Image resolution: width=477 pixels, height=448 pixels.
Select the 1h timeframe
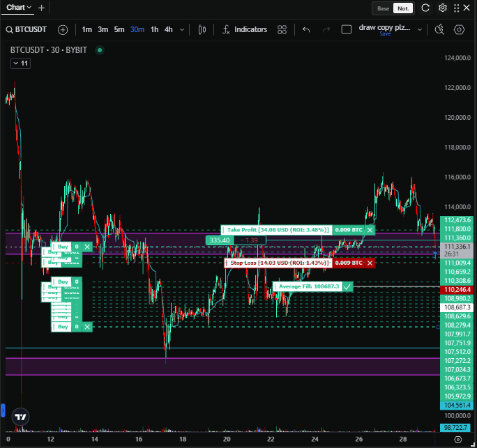pyautogui.click(x=154, y=30)
